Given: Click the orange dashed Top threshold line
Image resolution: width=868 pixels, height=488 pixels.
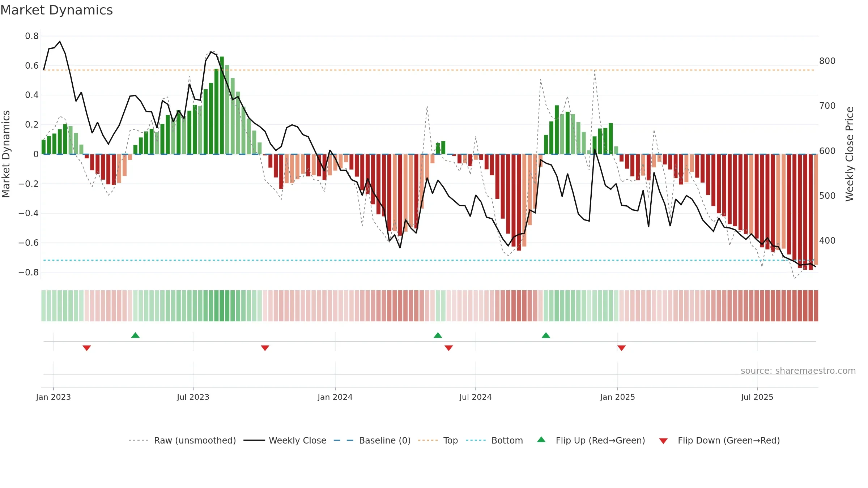Looking at the screenshot, I should [x=429, y=70].
